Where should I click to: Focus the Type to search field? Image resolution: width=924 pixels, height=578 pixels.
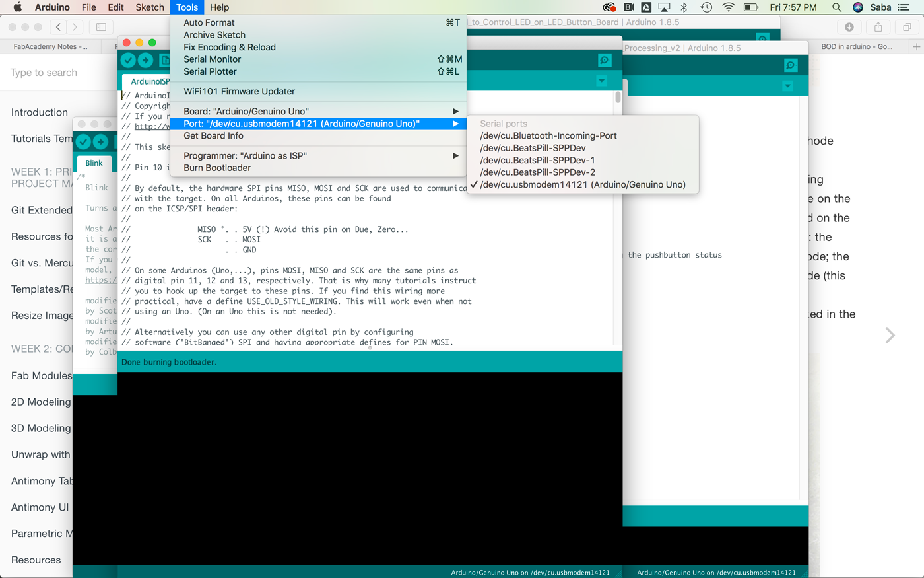[44, 73]
